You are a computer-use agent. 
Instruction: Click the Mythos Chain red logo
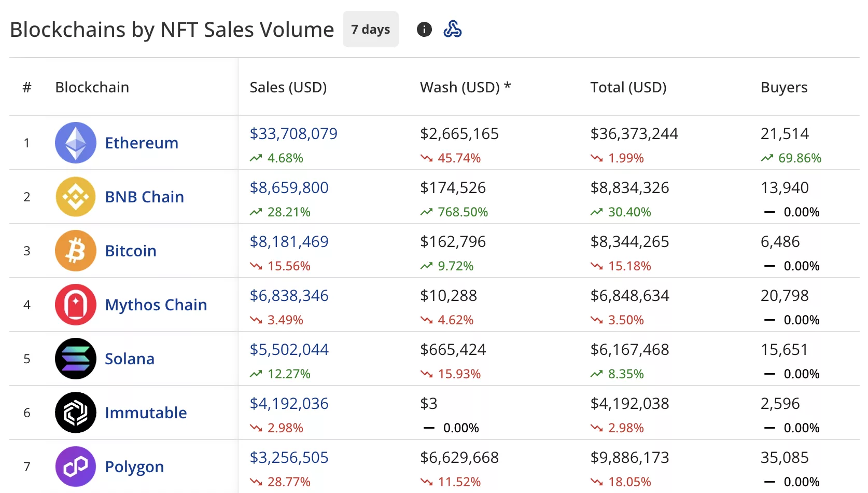75,305
